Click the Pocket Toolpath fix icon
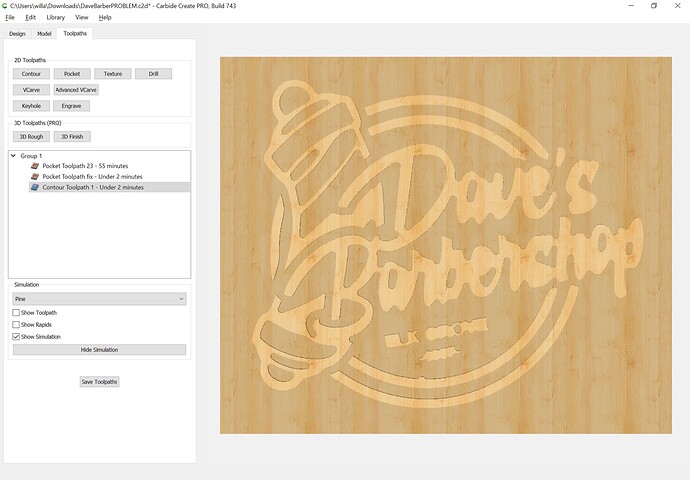690x480 pixels. [x=35, y=176]
